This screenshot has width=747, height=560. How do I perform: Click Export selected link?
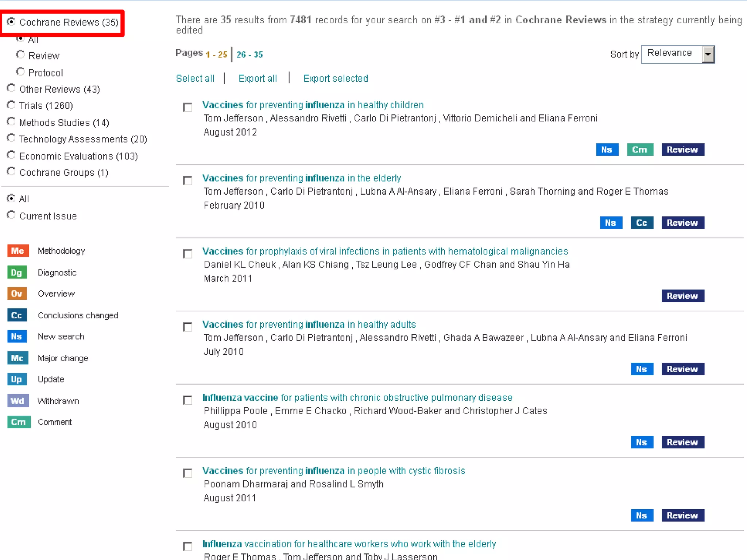[x=336, y=78]
